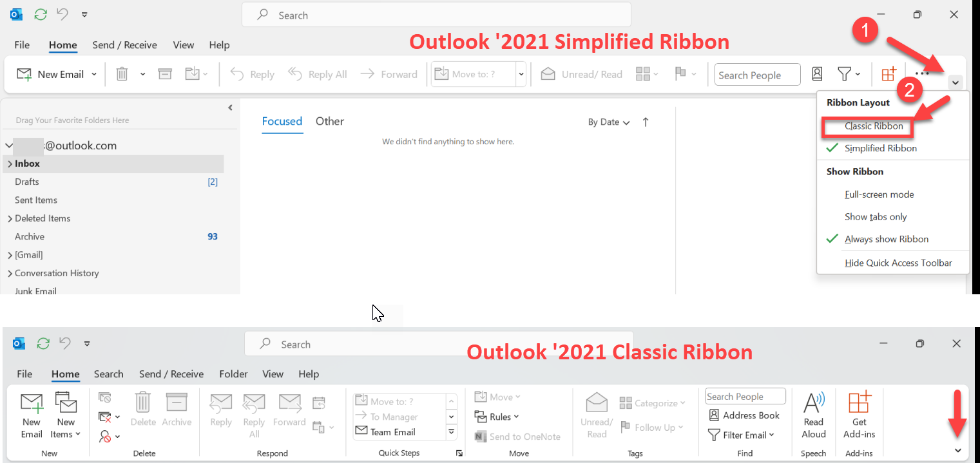The image size is (980, 463).
Task: Click Send/Receive sync icon in top window title bar
Action: pos(41,14)
